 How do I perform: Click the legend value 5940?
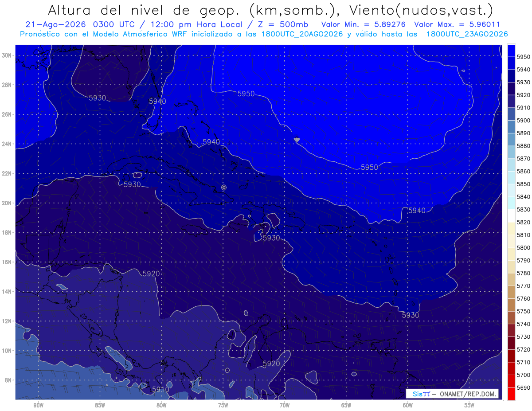click(x=523, y=70)
